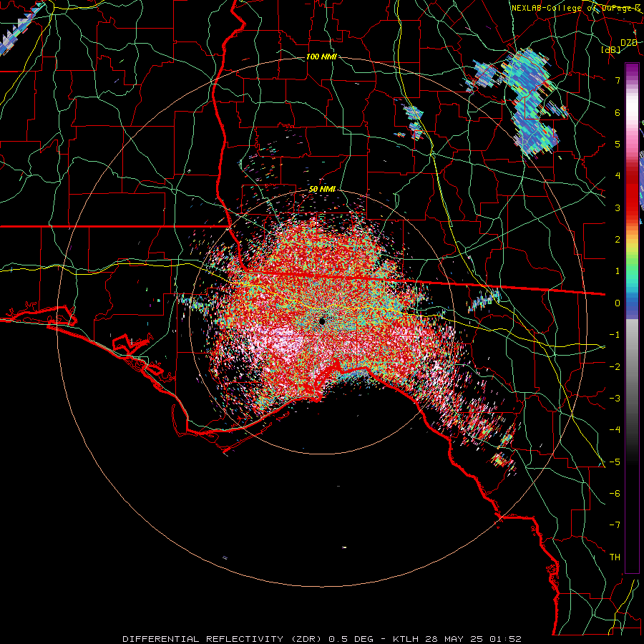Click the -5 value on the color scale
This screenshot has width=644, height=644.
pyautogui.click(x=615, y=462)
